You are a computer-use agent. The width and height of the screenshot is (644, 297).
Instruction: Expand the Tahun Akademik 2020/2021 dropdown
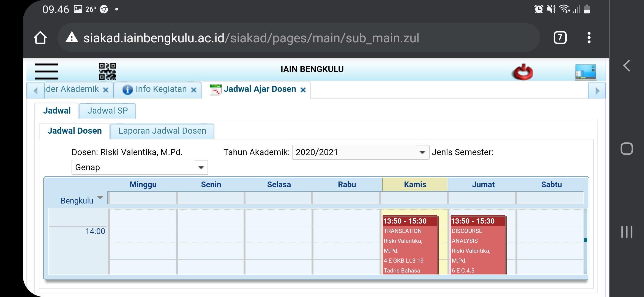422,152
